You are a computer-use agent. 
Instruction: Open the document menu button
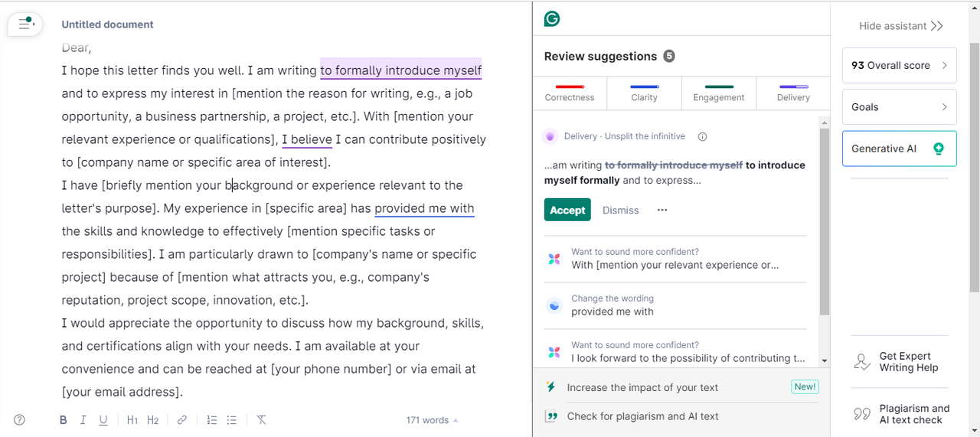(x=26, y=24)
